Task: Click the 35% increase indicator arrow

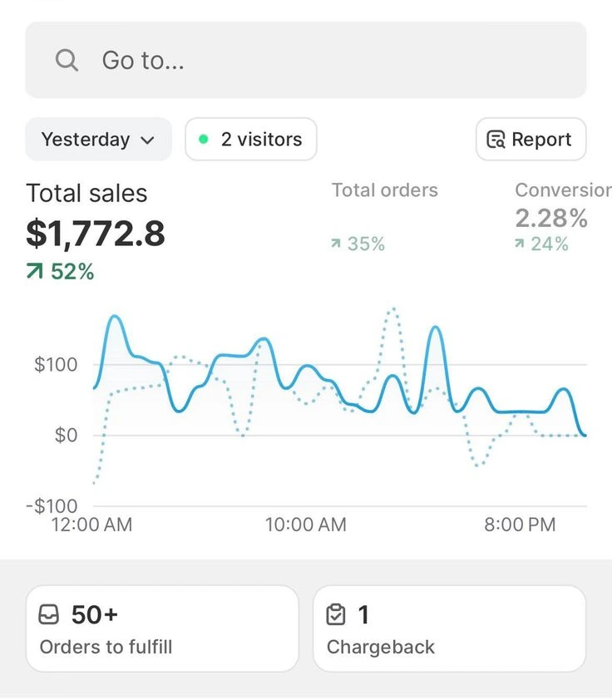Action: 336,244
